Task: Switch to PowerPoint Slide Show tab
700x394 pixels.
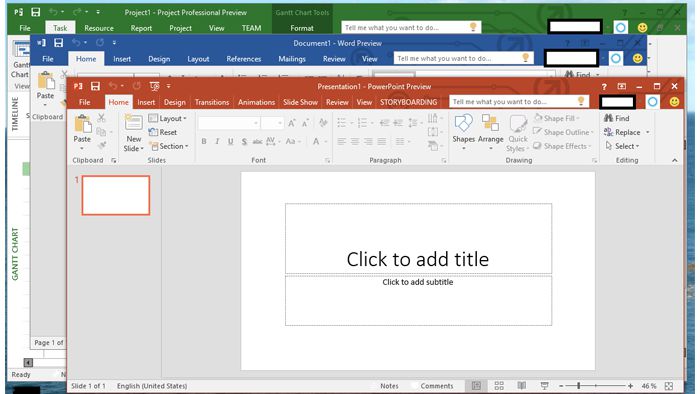Action: point(300,102)
